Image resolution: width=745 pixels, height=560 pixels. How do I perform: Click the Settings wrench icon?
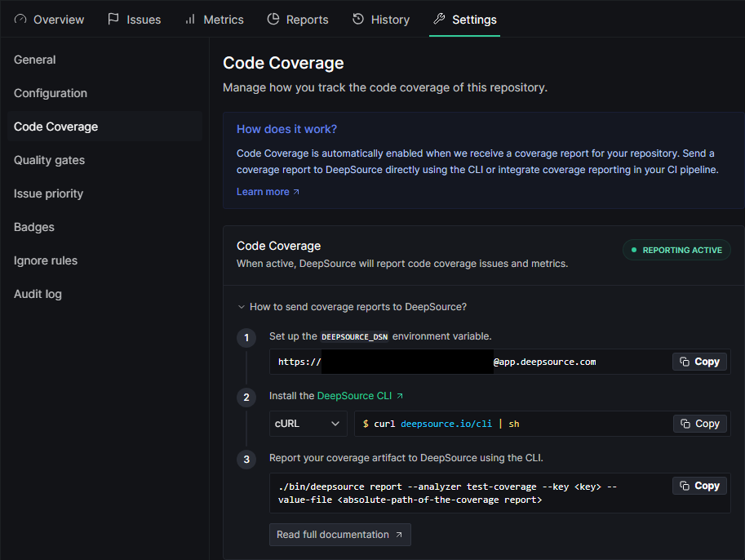point(439,20)
